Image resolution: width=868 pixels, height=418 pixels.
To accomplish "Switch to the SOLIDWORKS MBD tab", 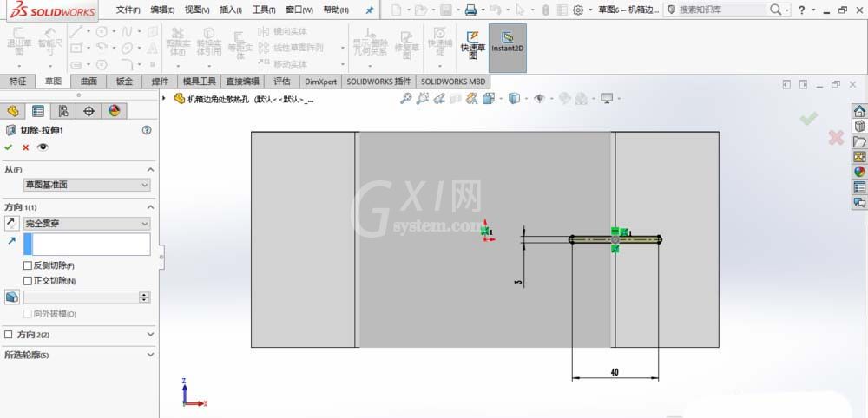I will click(453, 82).
